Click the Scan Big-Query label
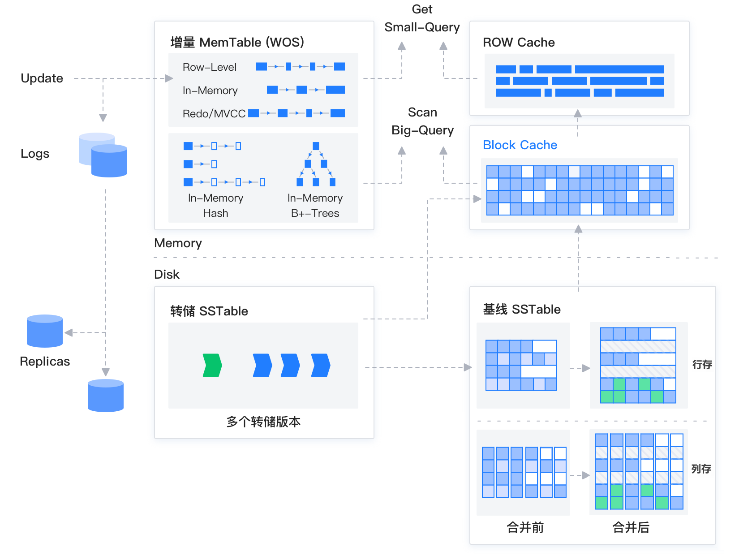The image size is (739, 560). coord(422,121)
